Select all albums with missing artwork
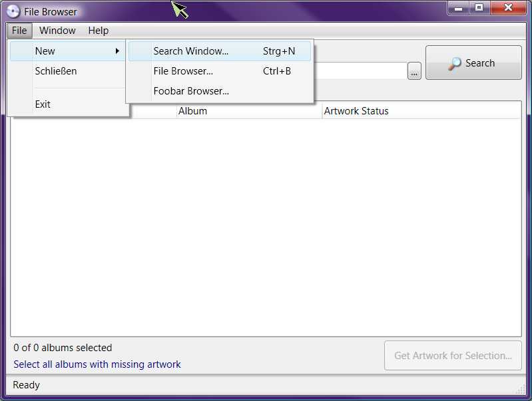The image size is (532, 401). [97, 364]
